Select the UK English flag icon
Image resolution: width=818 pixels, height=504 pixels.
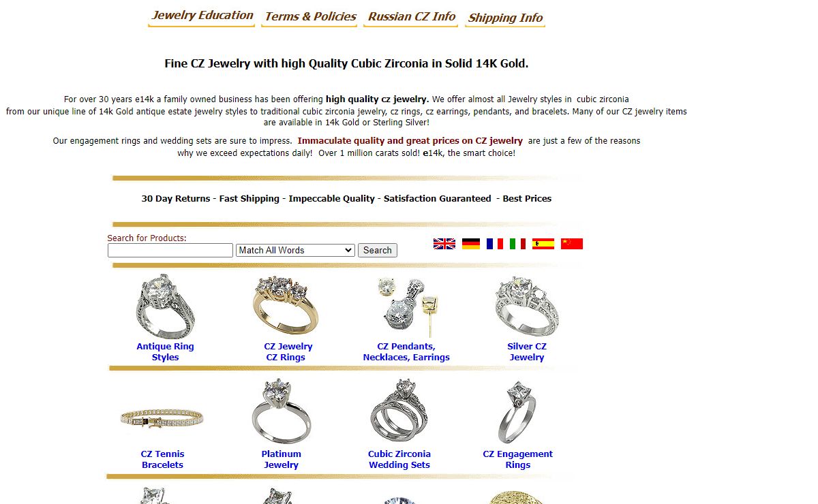tap(444, 244)
